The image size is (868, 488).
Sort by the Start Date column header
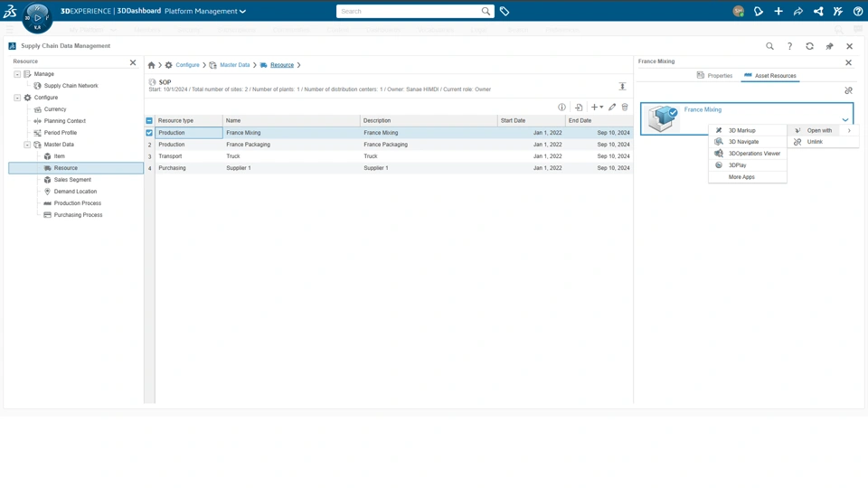coord(531,120)
